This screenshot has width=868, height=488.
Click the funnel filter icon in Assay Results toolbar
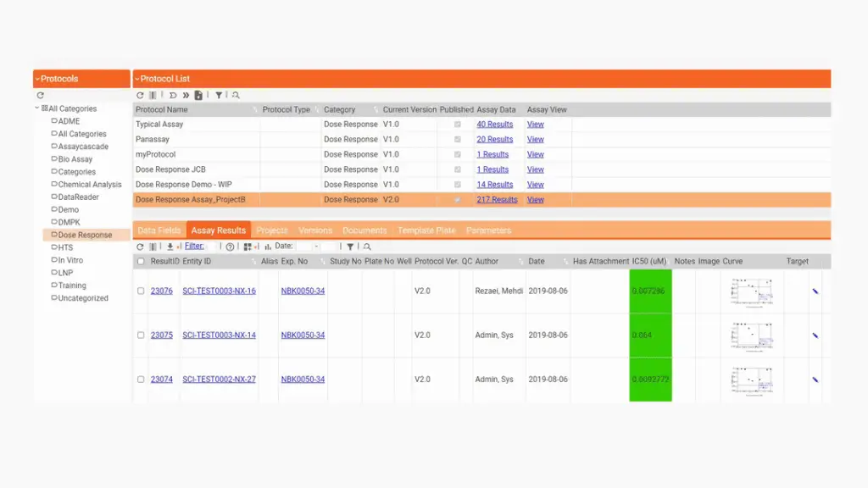point(350,247)
